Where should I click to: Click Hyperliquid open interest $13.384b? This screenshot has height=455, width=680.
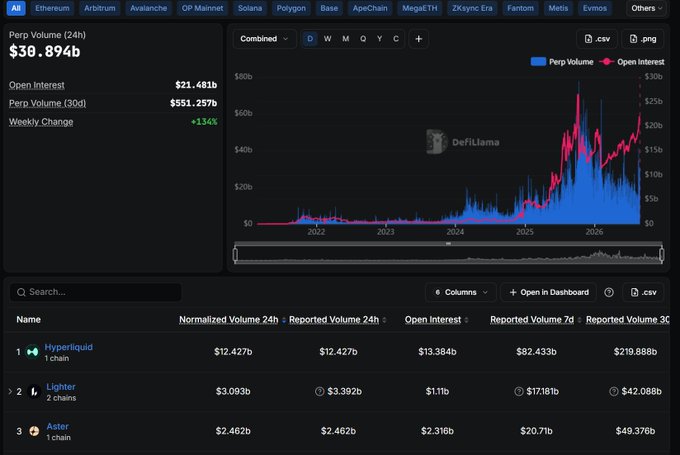pos(437,352)
